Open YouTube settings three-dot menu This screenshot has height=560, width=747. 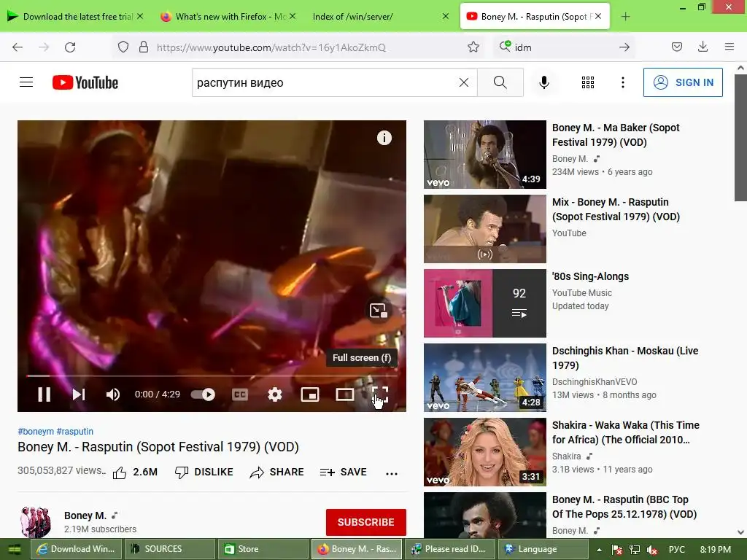(623, 82)
